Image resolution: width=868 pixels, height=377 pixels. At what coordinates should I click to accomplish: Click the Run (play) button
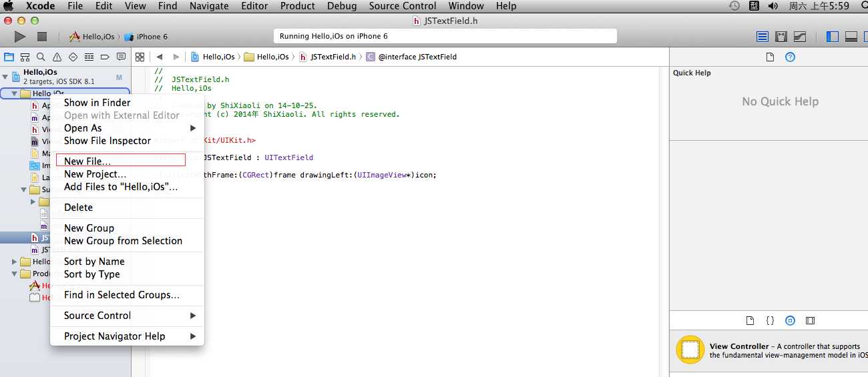[x=20, y=37]
